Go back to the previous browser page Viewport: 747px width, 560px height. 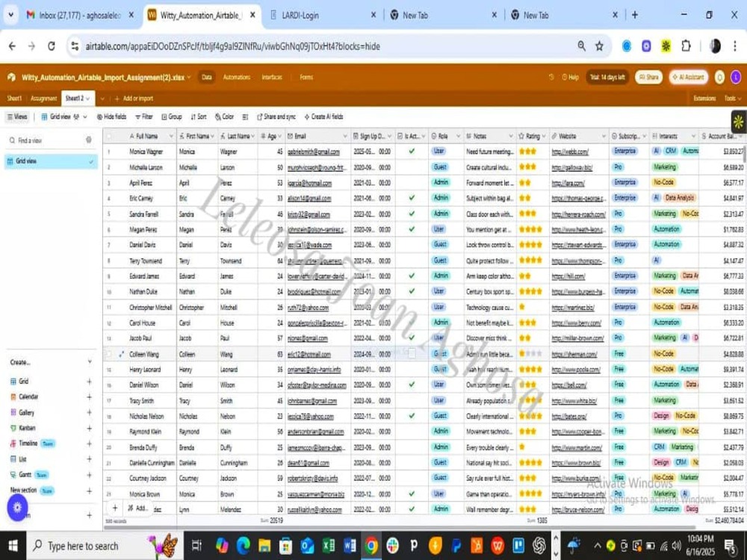tap(13, 46)
